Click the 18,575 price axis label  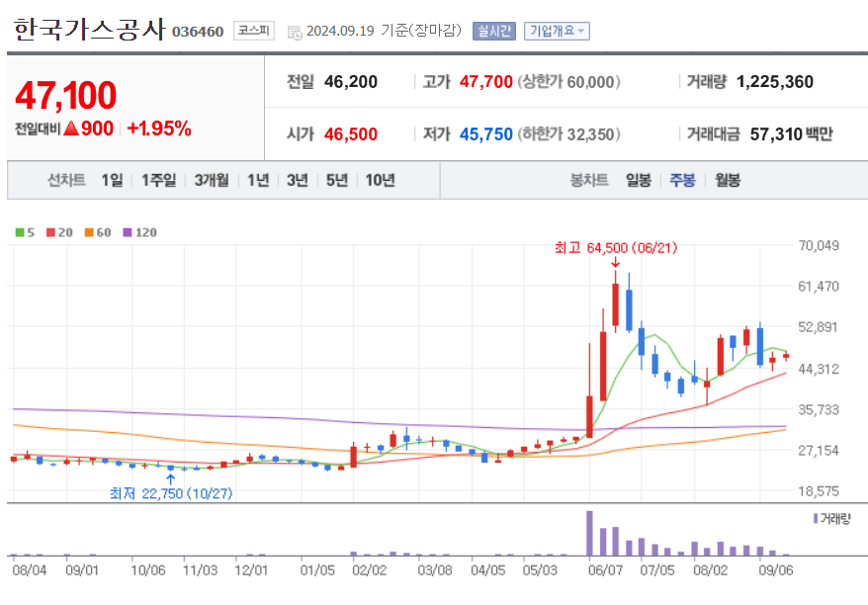coord(819,491)
